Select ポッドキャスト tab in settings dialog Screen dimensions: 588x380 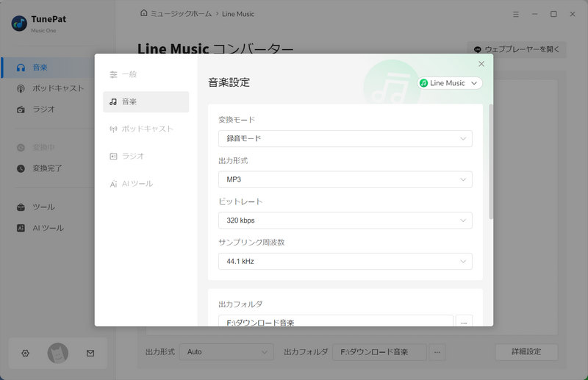tap(146, 129)
